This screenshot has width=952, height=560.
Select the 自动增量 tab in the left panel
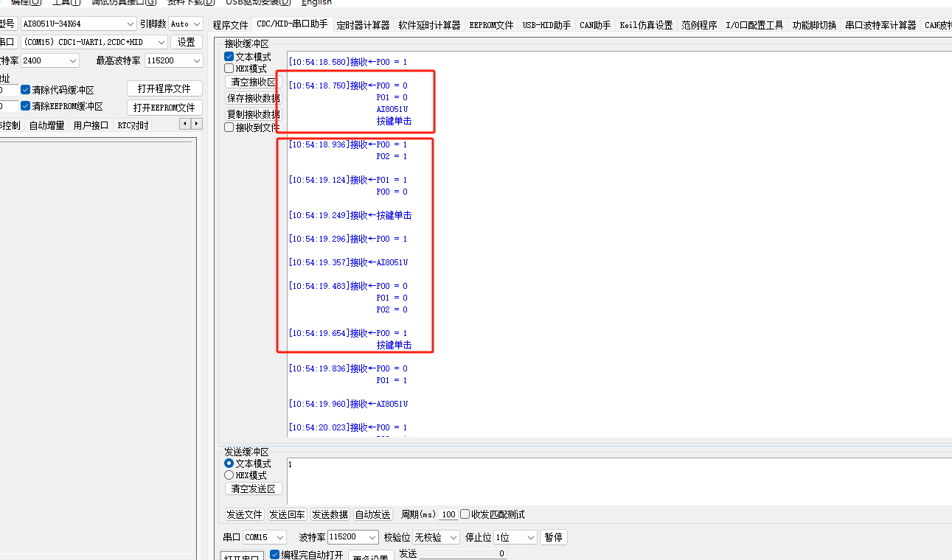click(46, 125)
